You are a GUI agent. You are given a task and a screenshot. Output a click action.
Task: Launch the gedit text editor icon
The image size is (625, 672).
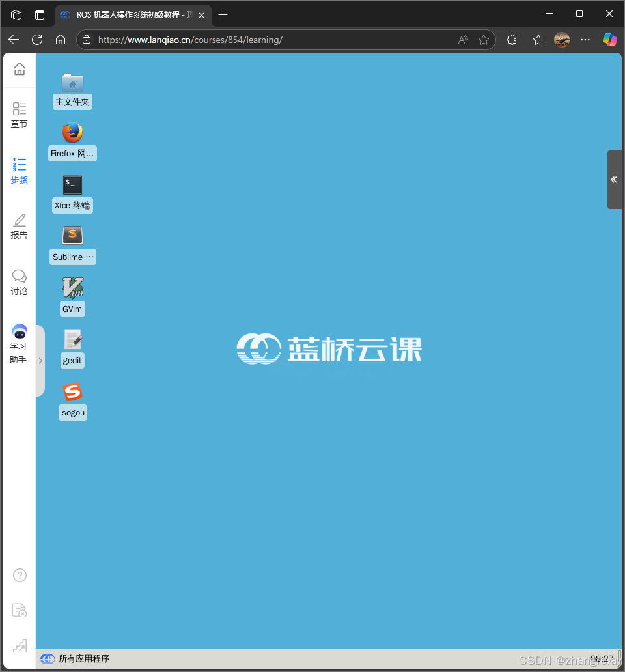72,348
